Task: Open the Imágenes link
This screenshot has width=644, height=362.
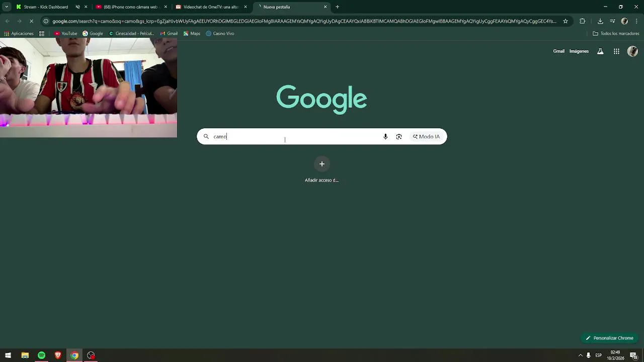Action: [x=579, y=51]
